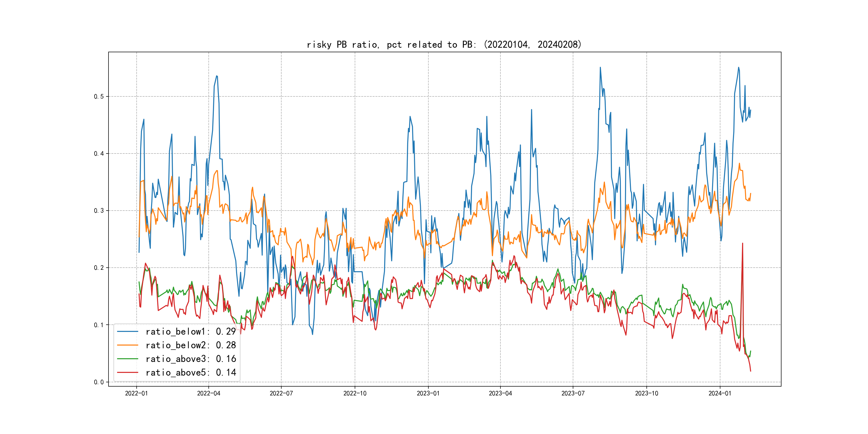The width and height of the screenshot is (868, 434).
Task: Click the 2023-04 x-axis tick label
Action: click(x=500, y=393)
